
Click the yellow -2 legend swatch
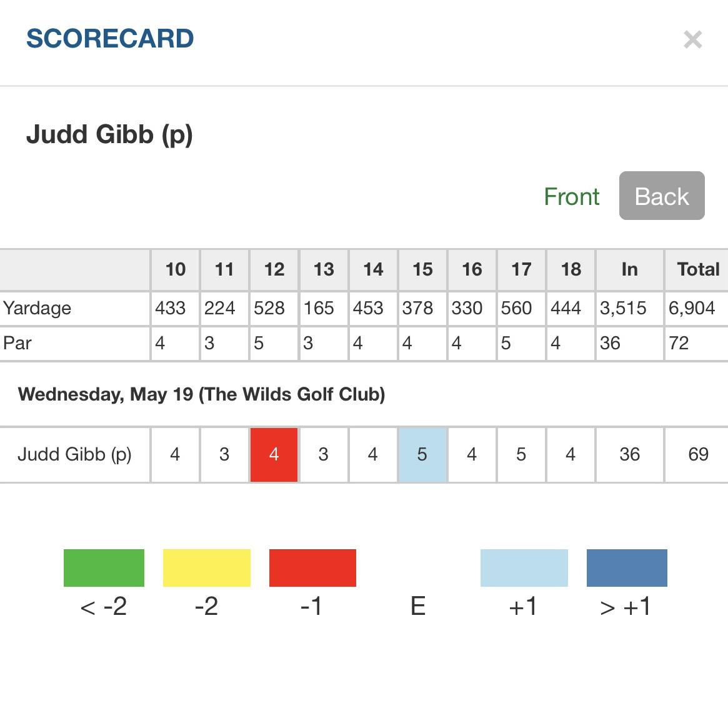[x=207, y=568]
